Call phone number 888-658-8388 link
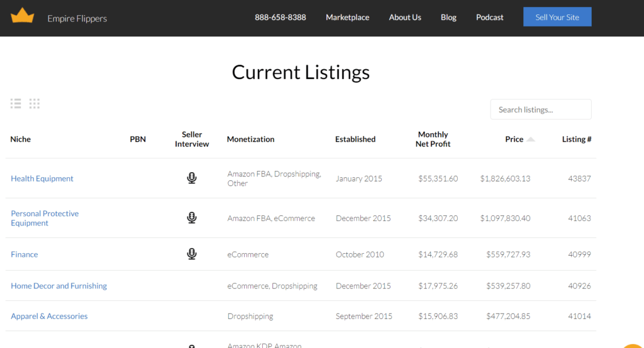Viewport: 644px width, 348px height. (x=280, y=17)
